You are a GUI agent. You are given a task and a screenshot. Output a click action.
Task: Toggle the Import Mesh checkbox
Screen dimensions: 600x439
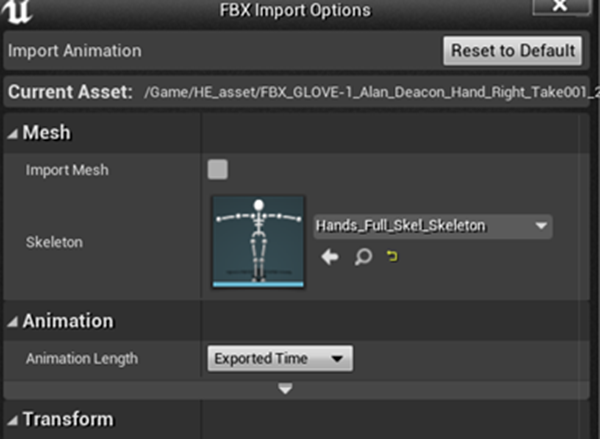click(x=218, y=170)
